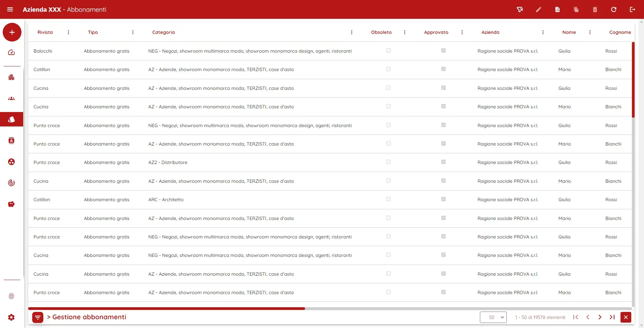Sort by Rivista column header

[45, 32]
